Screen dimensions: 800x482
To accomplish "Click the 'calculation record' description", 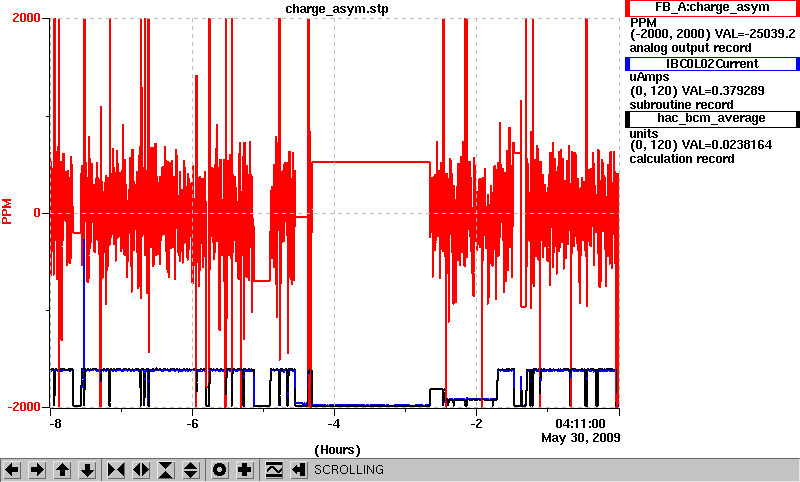I will pyautogui.click(x=682, y=159).
